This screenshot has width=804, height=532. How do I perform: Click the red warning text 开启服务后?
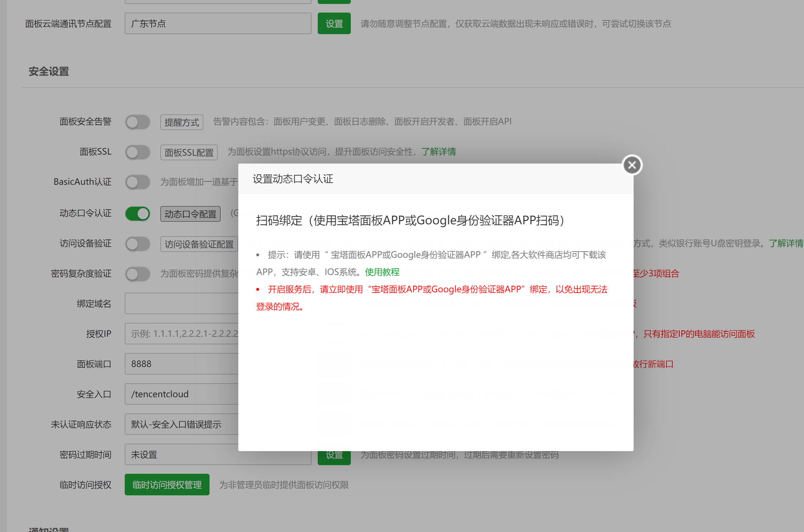point(432,298)
